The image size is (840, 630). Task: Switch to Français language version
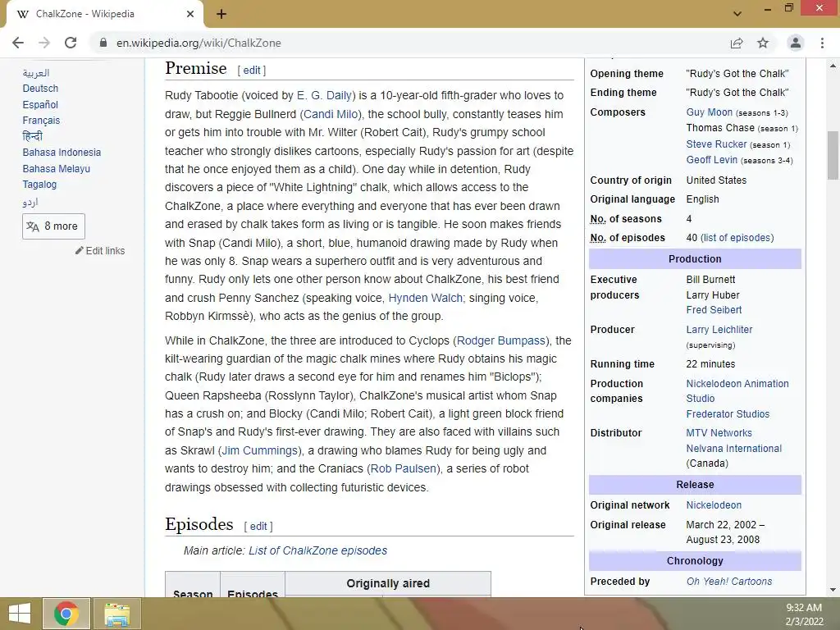point(41,121)
